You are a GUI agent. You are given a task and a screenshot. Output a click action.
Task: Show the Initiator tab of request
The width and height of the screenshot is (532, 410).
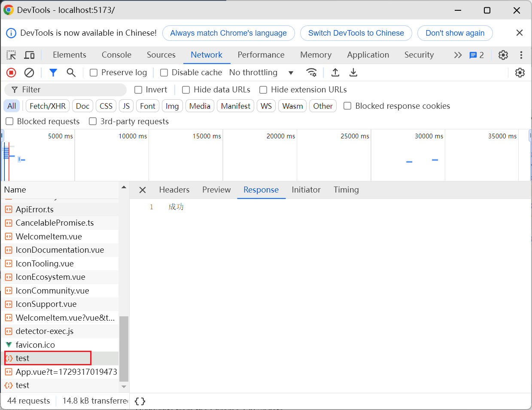306,190
